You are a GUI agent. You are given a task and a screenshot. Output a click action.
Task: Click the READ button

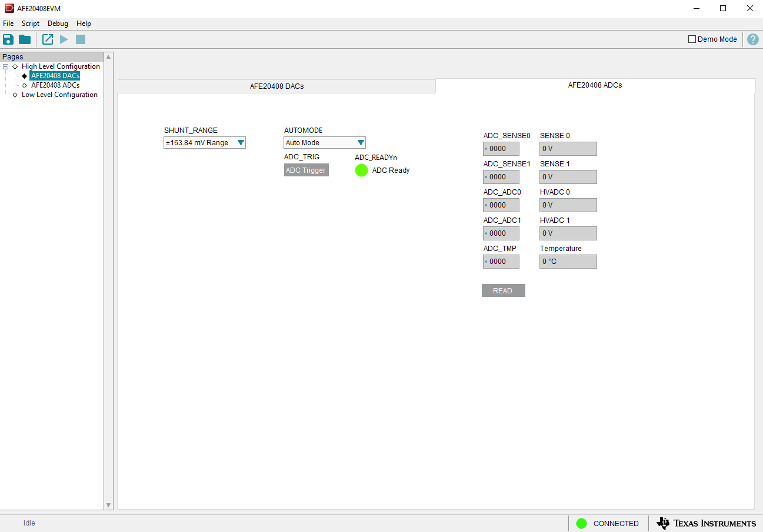point(503,290)
